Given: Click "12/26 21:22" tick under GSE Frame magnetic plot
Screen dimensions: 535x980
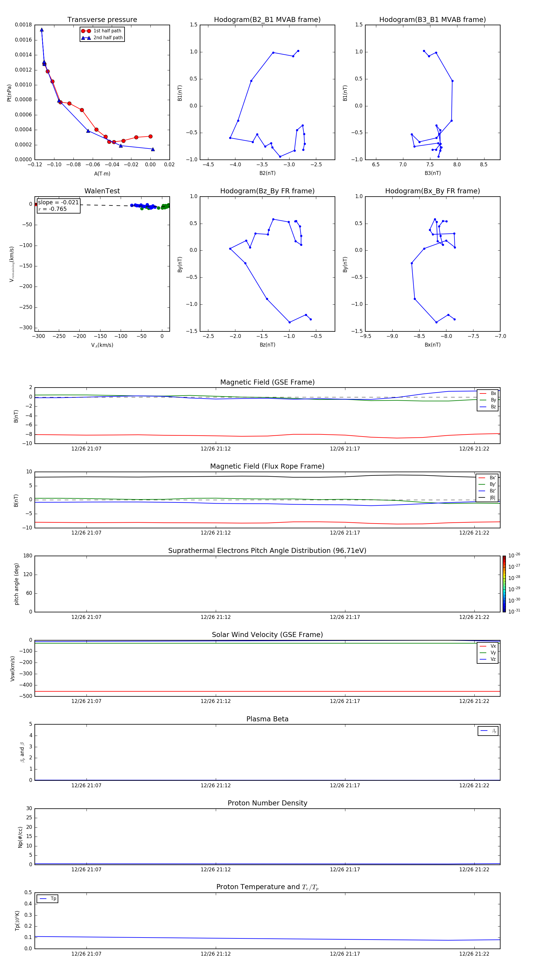Looking at the screenshot, I should click(x=474, y=449).
